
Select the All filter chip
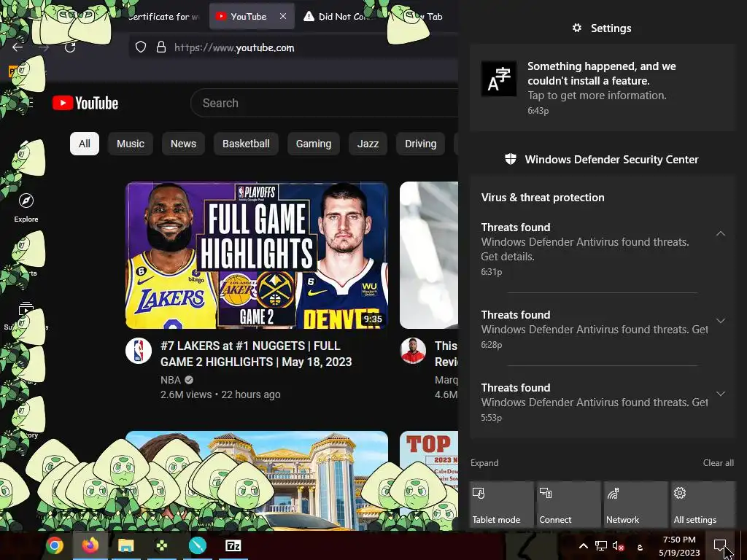click(85, 144)
